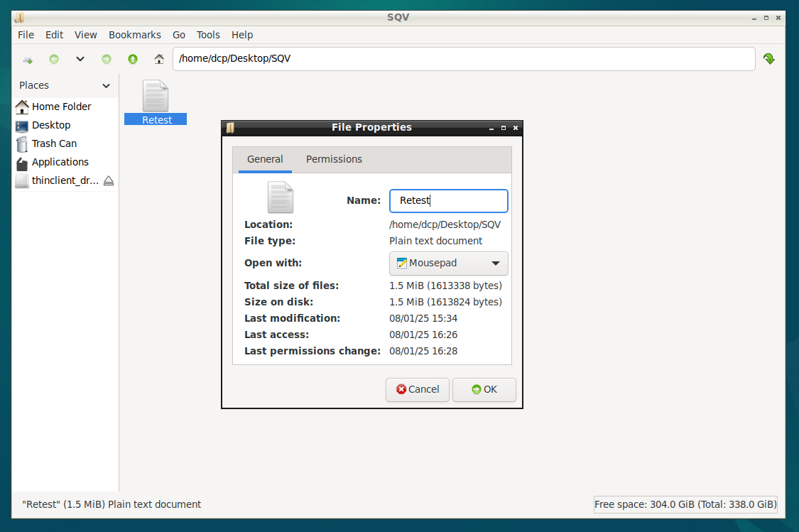This screenshot has width=799, height=532.
Task: Open the Mousepad 'Open with' dropdown
Action: 449,264
